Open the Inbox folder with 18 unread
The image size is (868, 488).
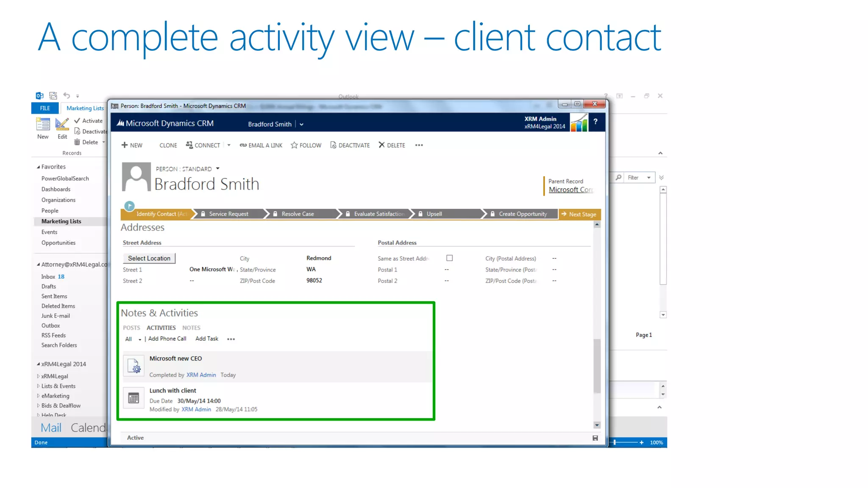click(53, 277)
